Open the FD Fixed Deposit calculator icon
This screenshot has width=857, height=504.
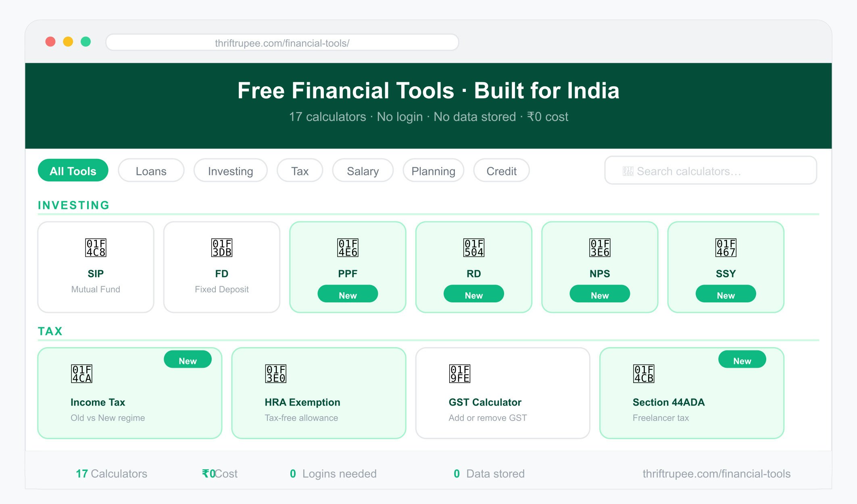(x=221, y=248)
